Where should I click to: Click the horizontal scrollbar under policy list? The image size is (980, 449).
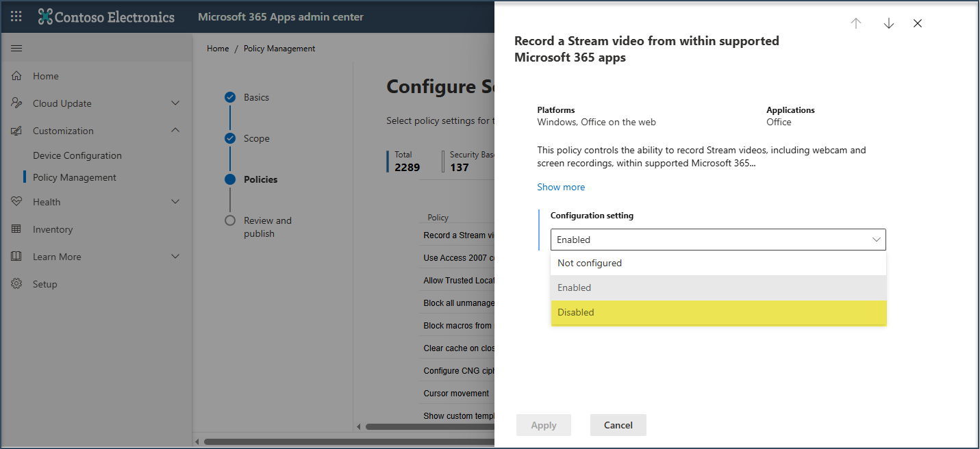[x=342, y=441]
